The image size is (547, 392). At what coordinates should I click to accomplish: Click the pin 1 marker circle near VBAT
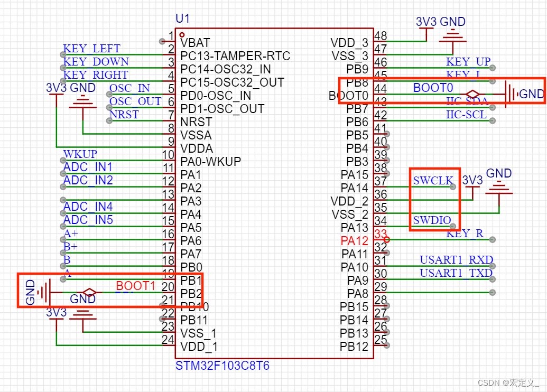point(182,35)
